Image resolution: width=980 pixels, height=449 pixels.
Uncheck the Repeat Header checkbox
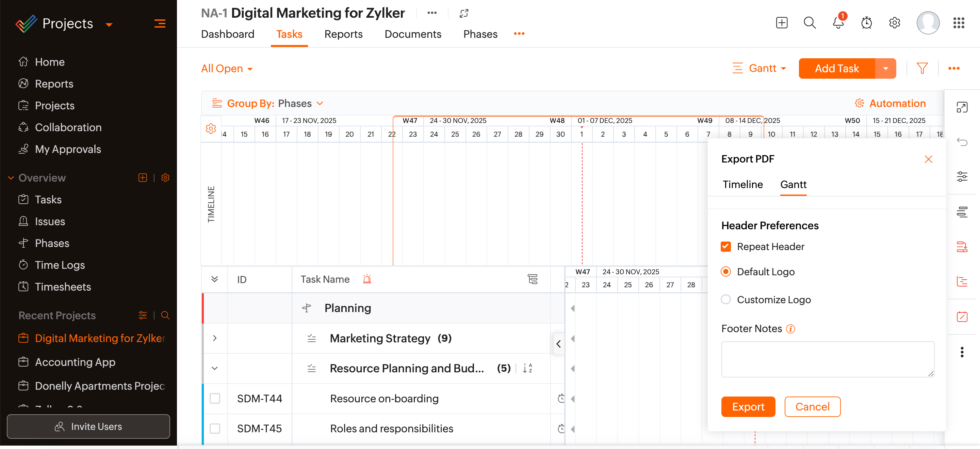(x=725, y=247)
